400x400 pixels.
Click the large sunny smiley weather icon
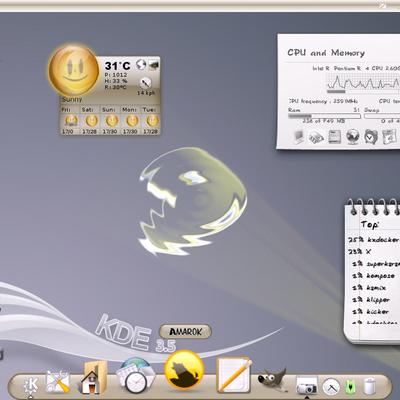coord(74,70)
